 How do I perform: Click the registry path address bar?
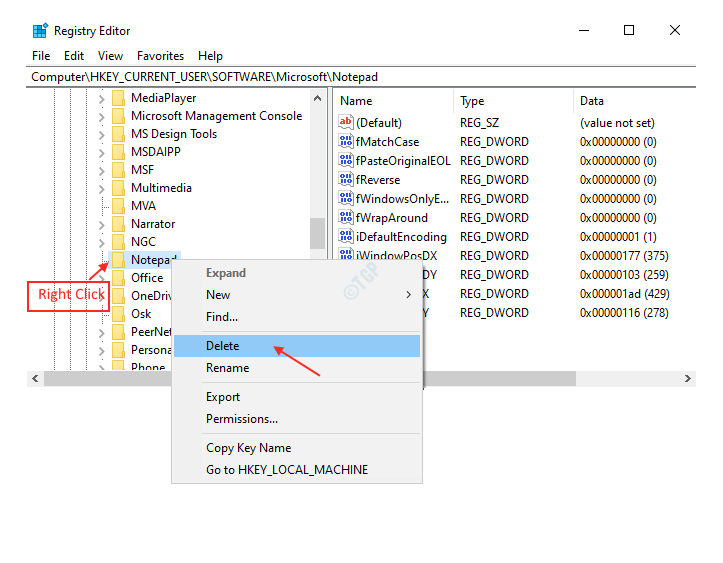(361, 77)
